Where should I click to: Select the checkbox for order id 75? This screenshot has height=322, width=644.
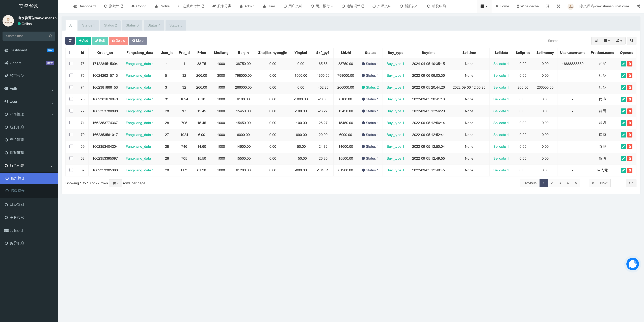pyautogui.click(x=71, y=75)
